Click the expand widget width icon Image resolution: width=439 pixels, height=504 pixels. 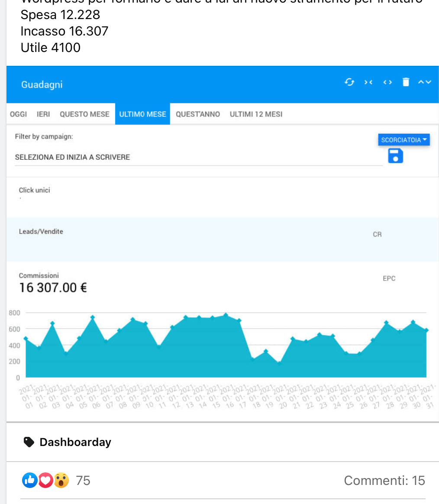pos(387,82)
